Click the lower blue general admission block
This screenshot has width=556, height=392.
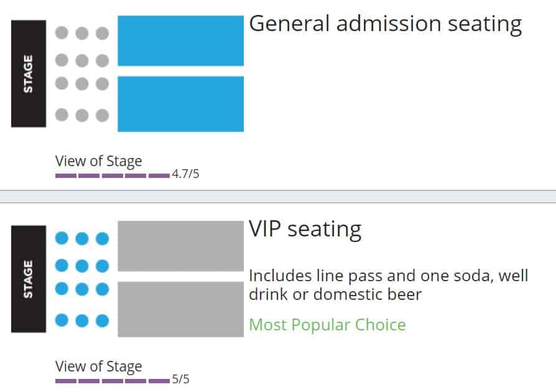(180, 104)
